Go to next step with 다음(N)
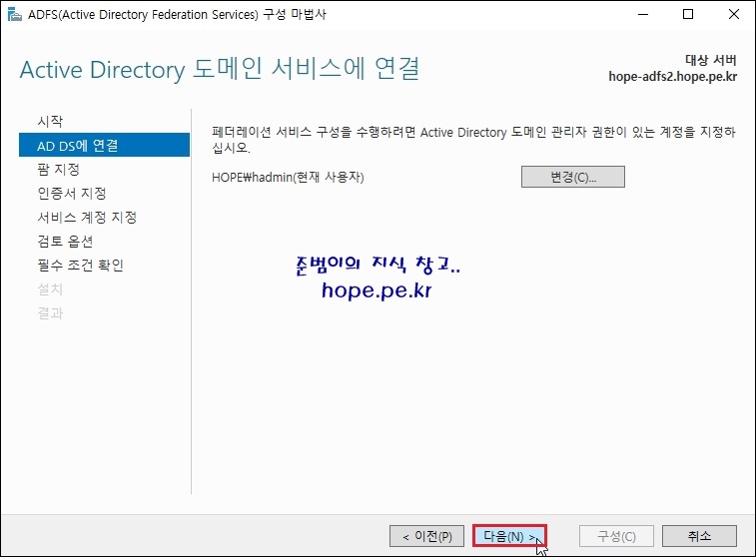This screenshot has height=557, width=756. 509,536
